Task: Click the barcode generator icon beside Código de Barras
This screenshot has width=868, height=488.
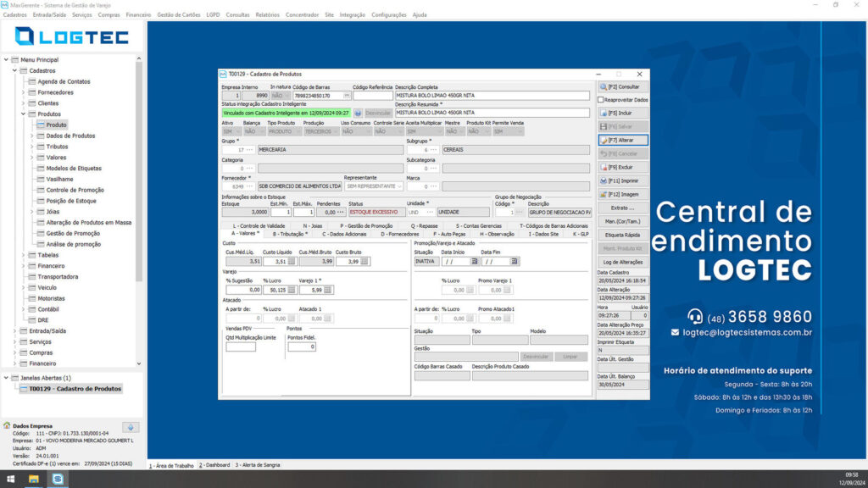Action: coord(347,96)
